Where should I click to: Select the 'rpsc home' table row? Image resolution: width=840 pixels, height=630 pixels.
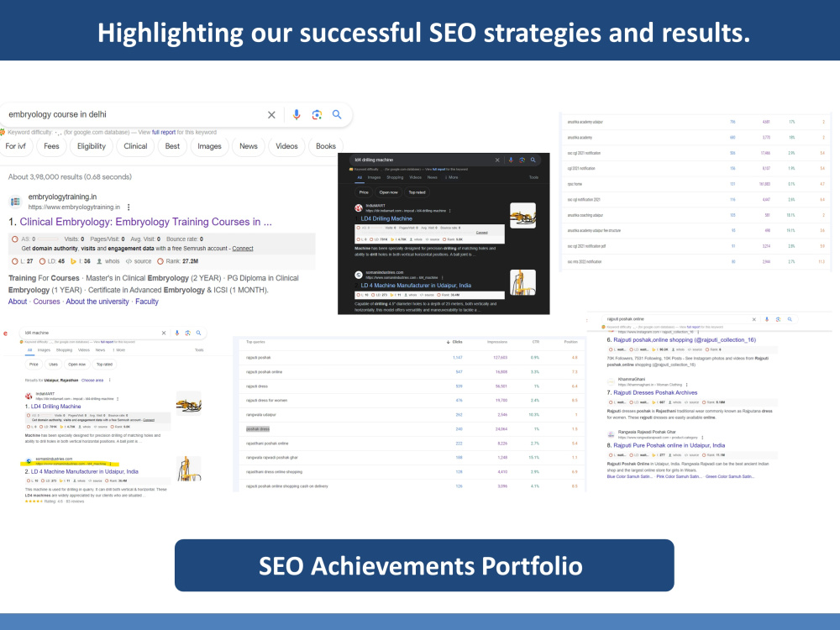[696, 184]
